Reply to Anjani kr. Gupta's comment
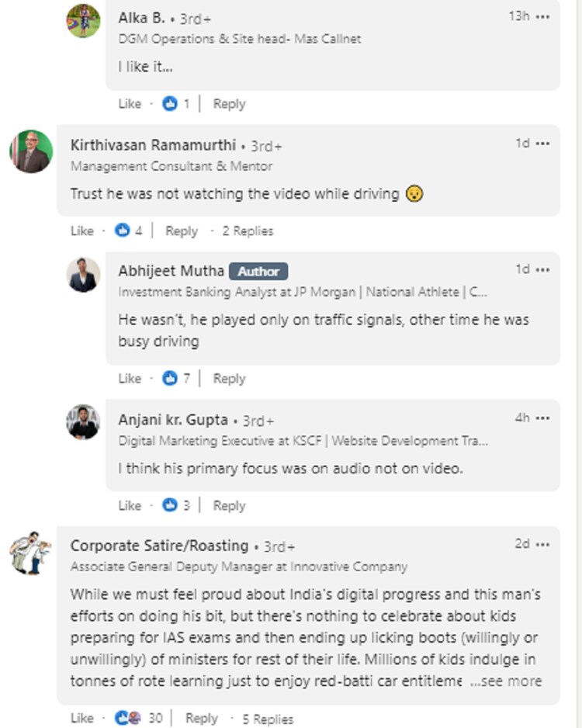 tap(229, 505)
